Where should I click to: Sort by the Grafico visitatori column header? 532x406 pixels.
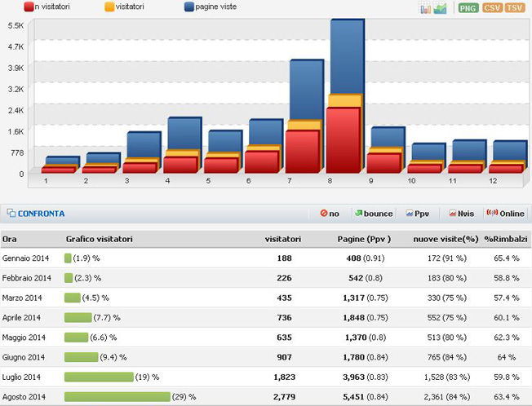click(99, 239)
